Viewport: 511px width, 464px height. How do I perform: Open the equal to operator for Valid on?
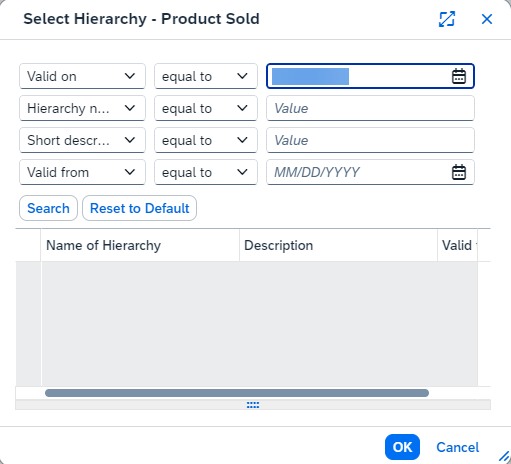(x=206, y=76)
